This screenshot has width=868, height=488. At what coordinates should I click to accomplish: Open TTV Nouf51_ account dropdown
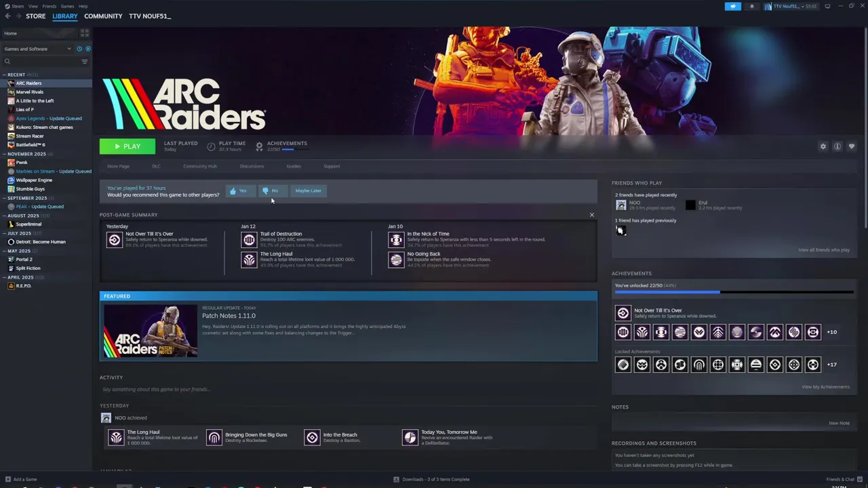point(791,6)
